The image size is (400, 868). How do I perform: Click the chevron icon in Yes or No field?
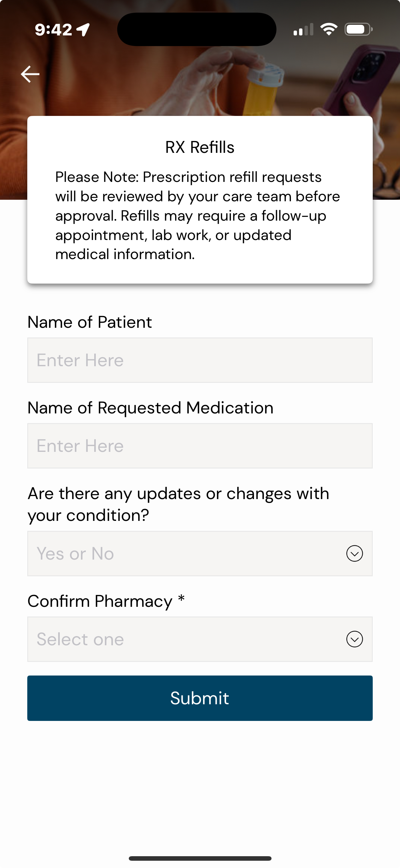(354, 553)
